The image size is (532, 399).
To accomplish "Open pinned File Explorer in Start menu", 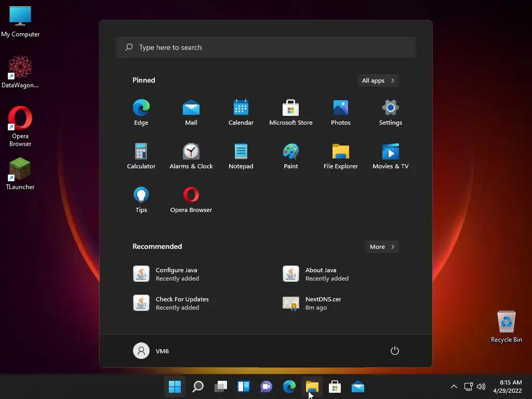I will click(x=341, y=156).
